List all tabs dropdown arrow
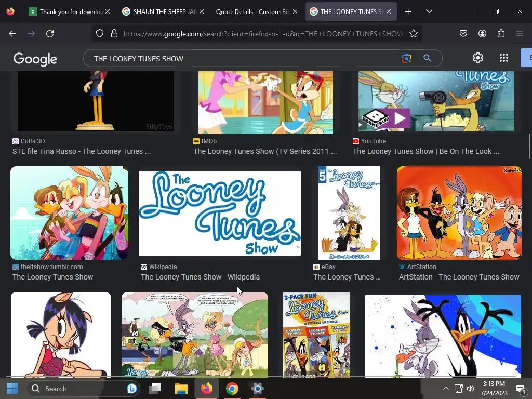The height and width of the screenshot is (399, 532). 429,11
